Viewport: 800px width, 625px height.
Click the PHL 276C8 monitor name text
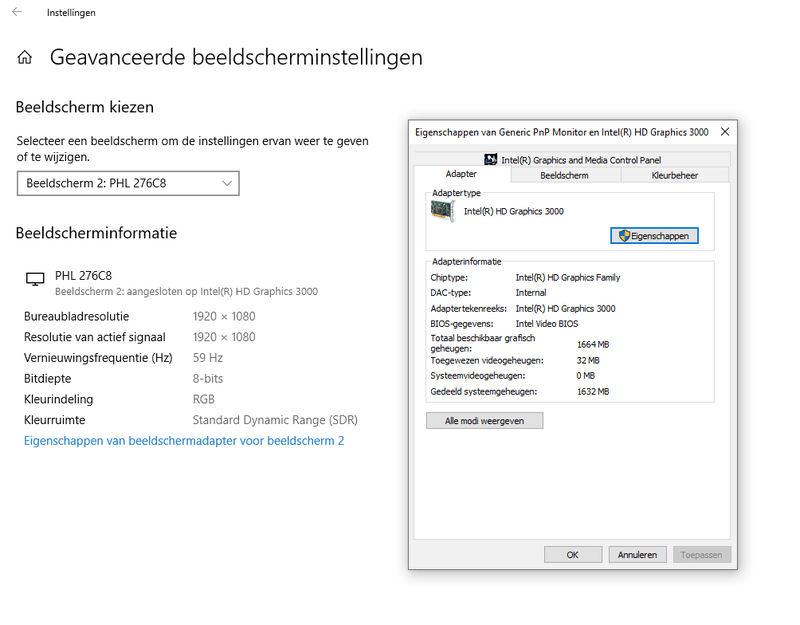[x=83, y=276]
